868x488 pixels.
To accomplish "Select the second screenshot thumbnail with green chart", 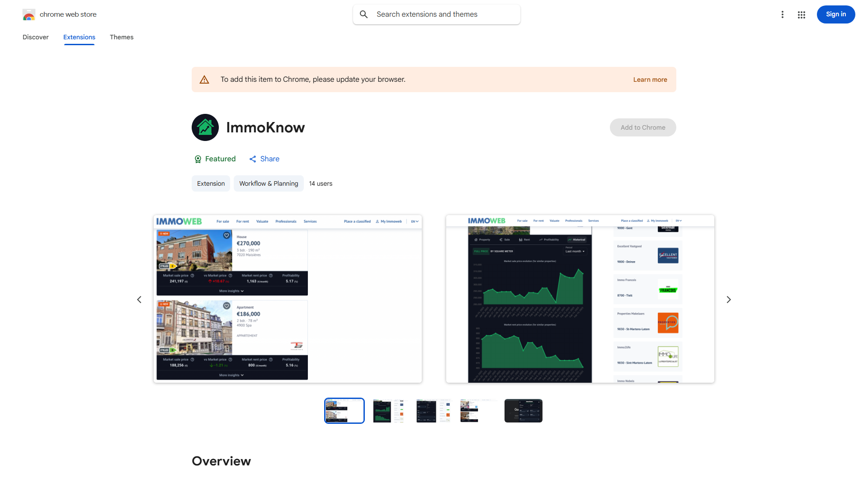I will tap(389, 411).
